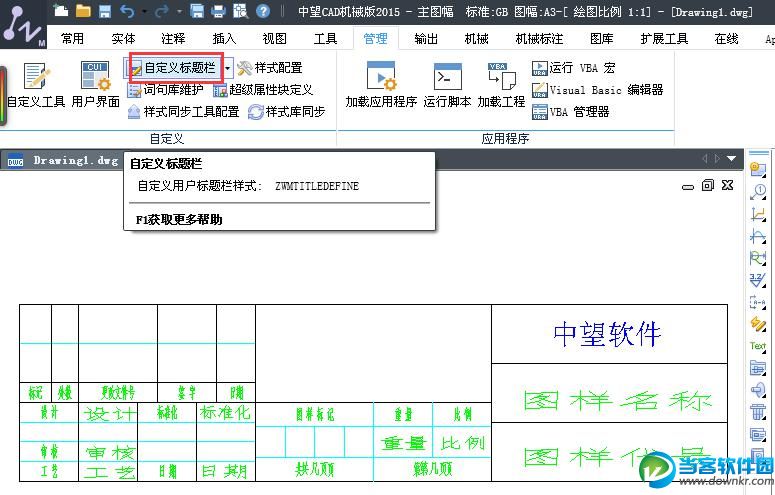Click the 自定义工具 button
The width and height of the screenshot is (775, 495).
[36, 85]
